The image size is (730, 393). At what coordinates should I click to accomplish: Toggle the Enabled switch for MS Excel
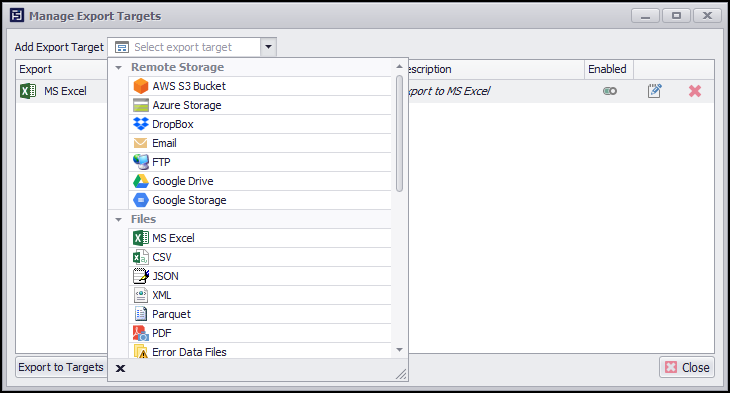click(x=610, y=91)
